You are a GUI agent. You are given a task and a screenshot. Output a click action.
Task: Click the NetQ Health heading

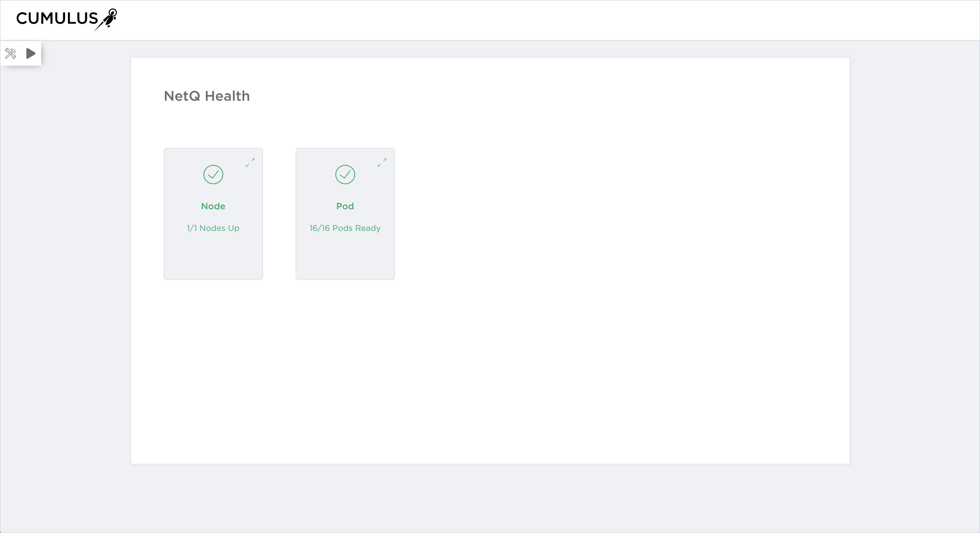point(207,96)
